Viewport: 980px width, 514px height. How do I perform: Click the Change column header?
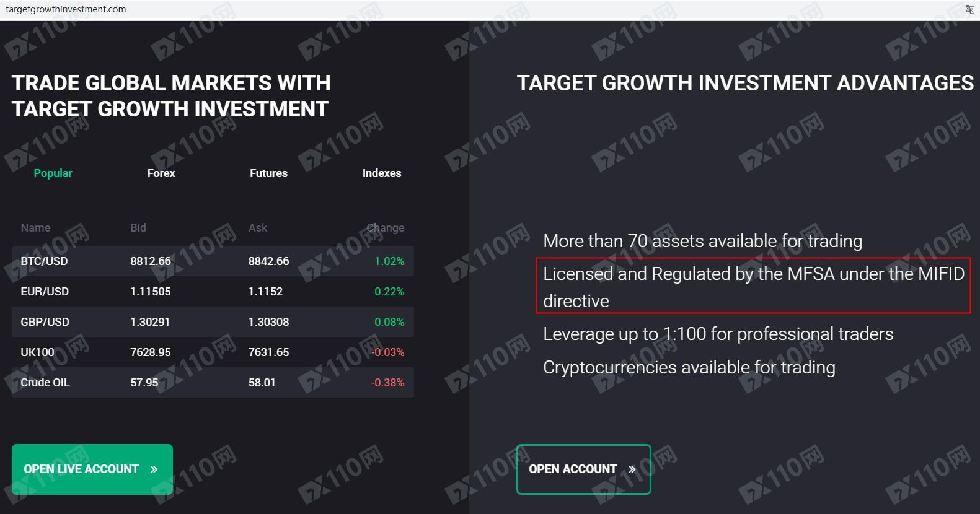[x=386, y=228]
